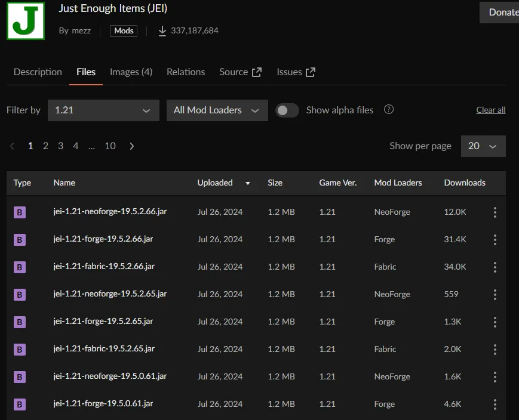Image resolution: width=519 pixels, height=420 pixels.
Task: Enable the Show alpha files toggle
Action: point(287,110)
